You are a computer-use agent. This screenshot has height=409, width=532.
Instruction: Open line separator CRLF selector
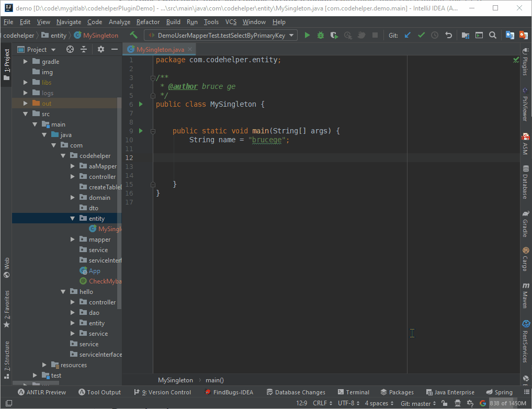322,403
